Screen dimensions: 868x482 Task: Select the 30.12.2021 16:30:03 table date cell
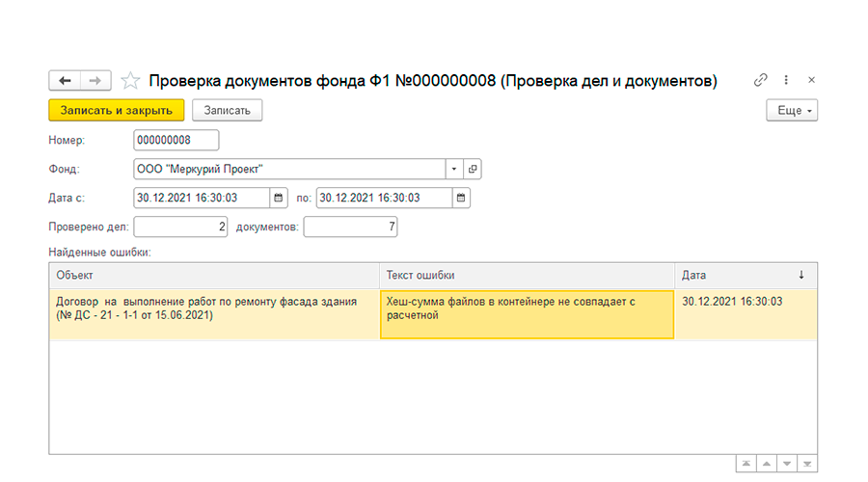[x=746, y=313]
